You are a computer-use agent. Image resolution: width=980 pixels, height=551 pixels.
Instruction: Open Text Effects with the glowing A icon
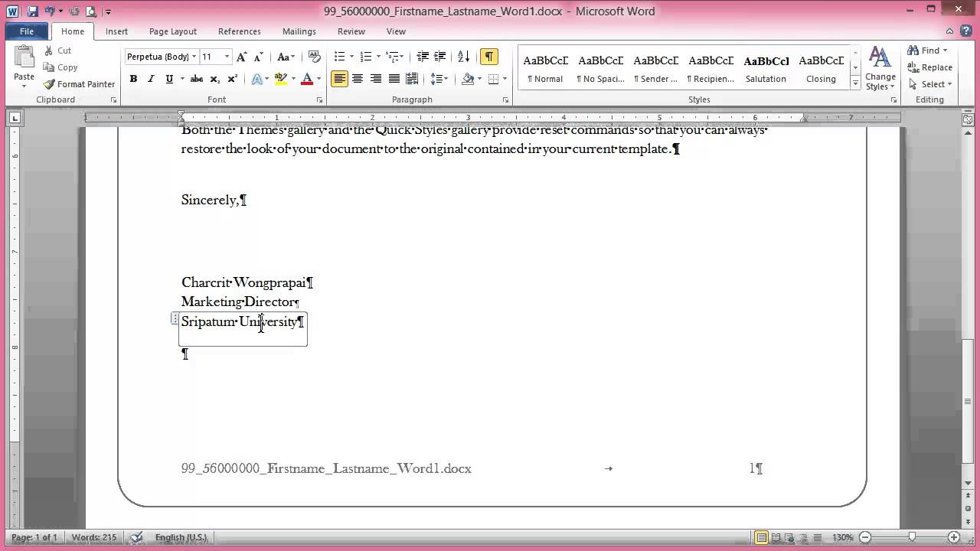[x=257, y=79]
